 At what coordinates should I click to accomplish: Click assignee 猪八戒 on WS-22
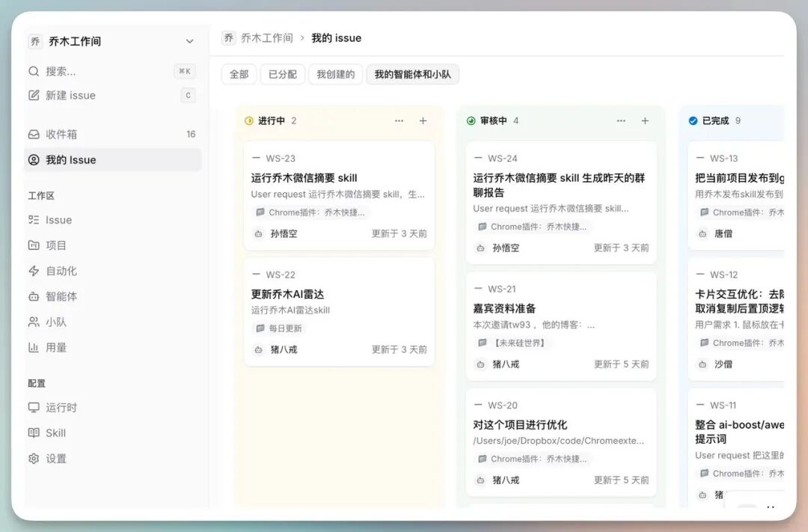coord(276,349)
